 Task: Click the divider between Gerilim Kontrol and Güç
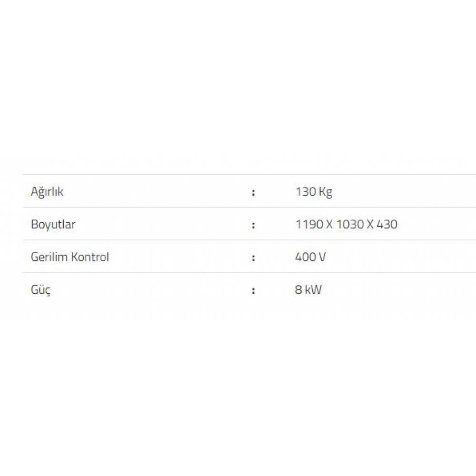[238, 273]
